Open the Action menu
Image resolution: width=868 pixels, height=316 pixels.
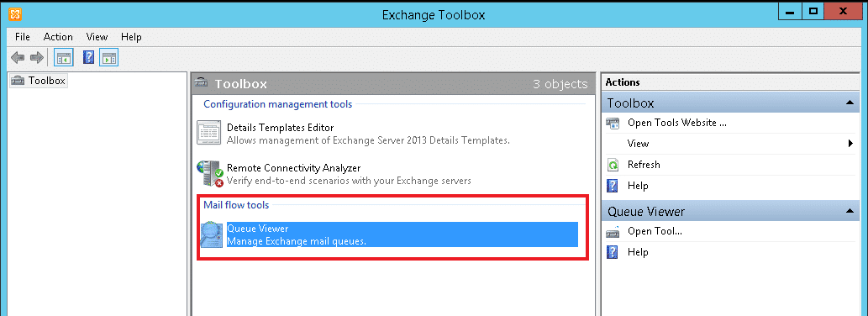click(58, 37)
